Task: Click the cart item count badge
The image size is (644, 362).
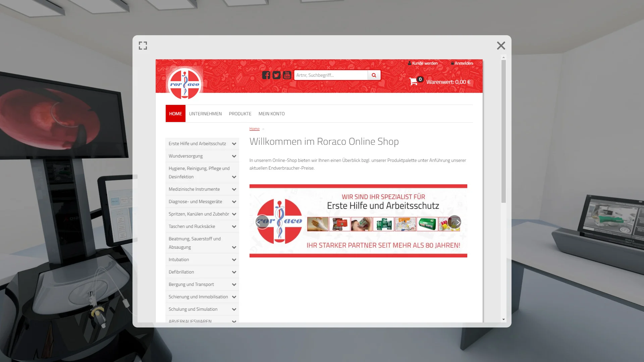Action: point(420,79)
